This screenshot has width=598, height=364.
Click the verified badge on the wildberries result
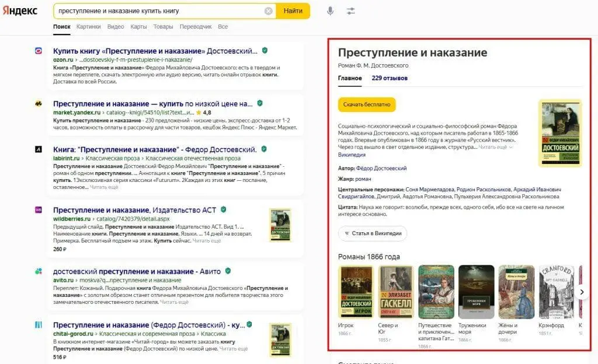pyautogui.click(x=224, y=209)
